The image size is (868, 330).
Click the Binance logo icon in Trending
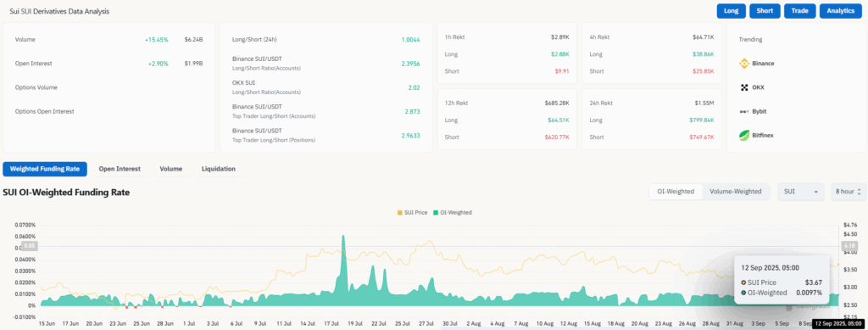coord(744,63)
